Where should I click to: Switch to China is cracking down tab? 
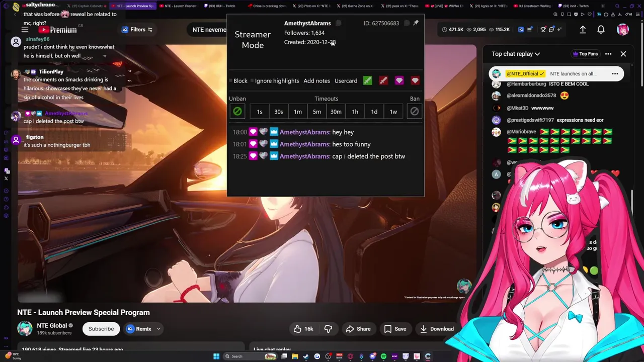point(267,6)
